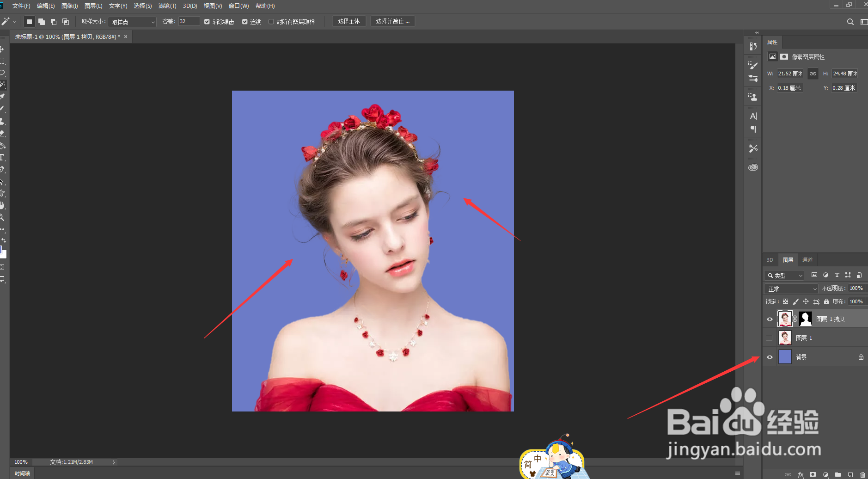Enable 对所有图层取样 checkbox
This screenshot has width=868, height=479.
pyautogui.click(x=271, y=22)
